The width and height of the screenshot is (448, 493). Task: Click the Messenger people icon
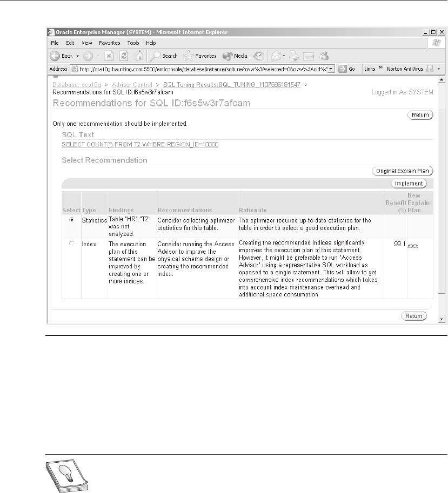(324, 56)
